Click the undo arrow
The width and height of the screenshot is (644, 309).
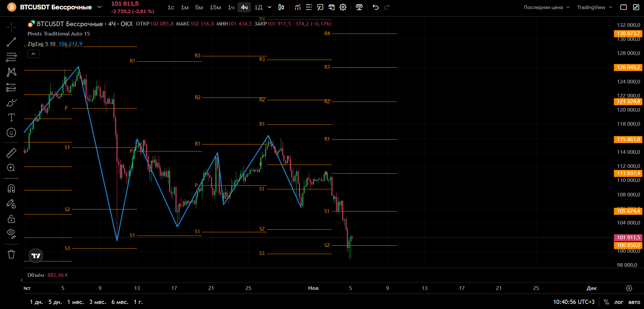[x=376, y=7]
